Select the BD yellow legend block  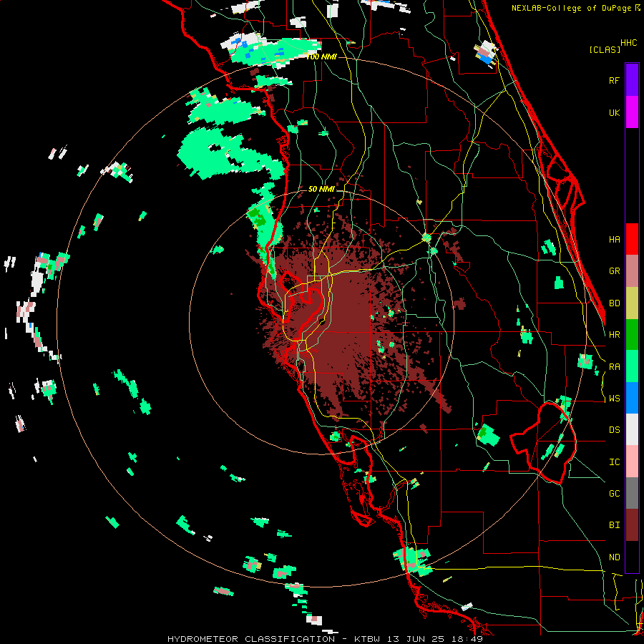click(x=632, y=303)
